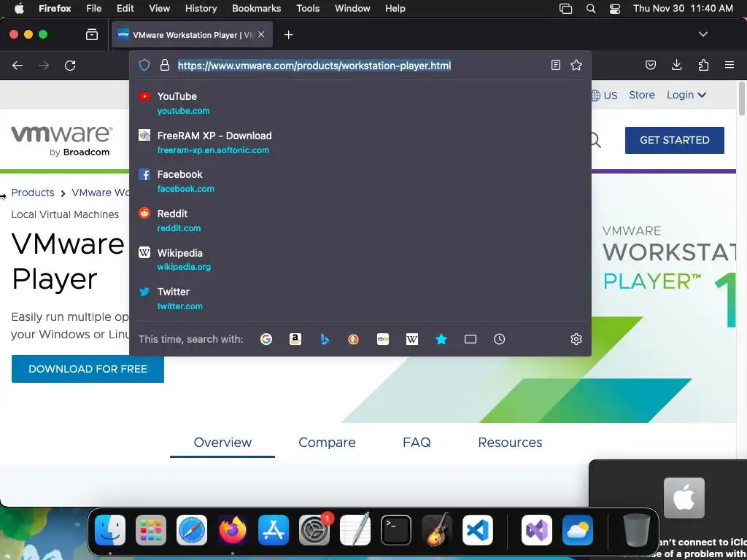Click the site security padlock icon
The image size is (747, 560).
[165, 65]
